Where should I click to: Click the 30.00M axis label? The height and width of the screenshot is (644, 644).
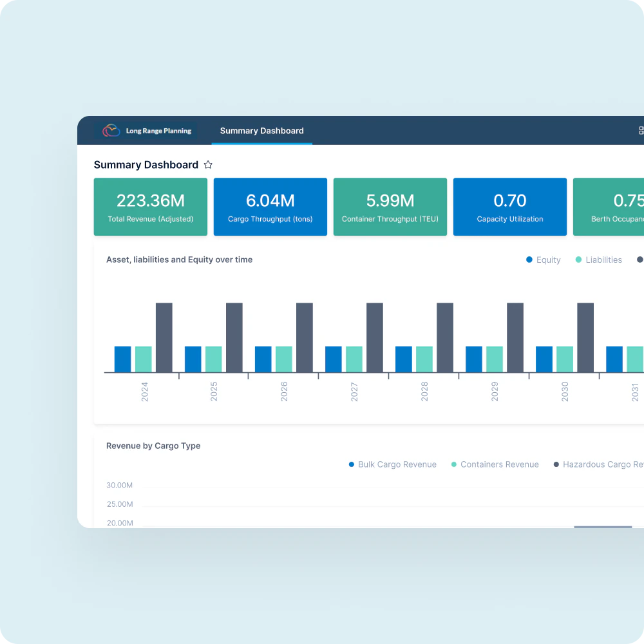click(119, 485)
